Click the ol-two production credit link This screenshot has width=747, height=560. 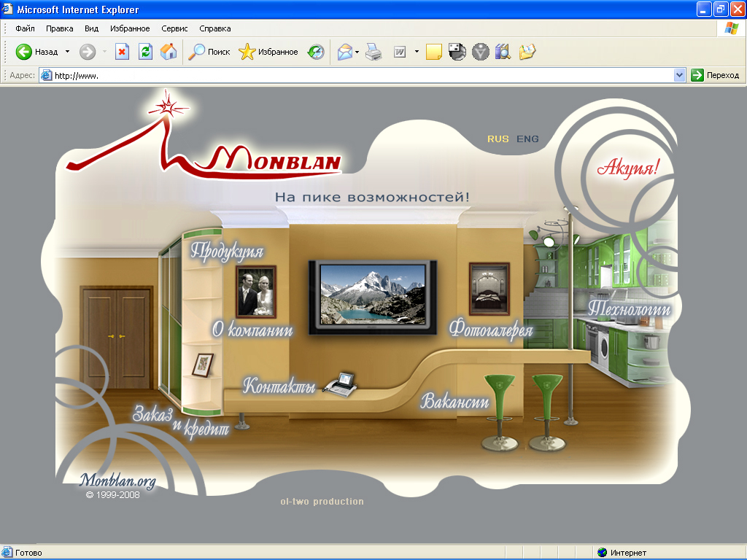coord(322,502)
